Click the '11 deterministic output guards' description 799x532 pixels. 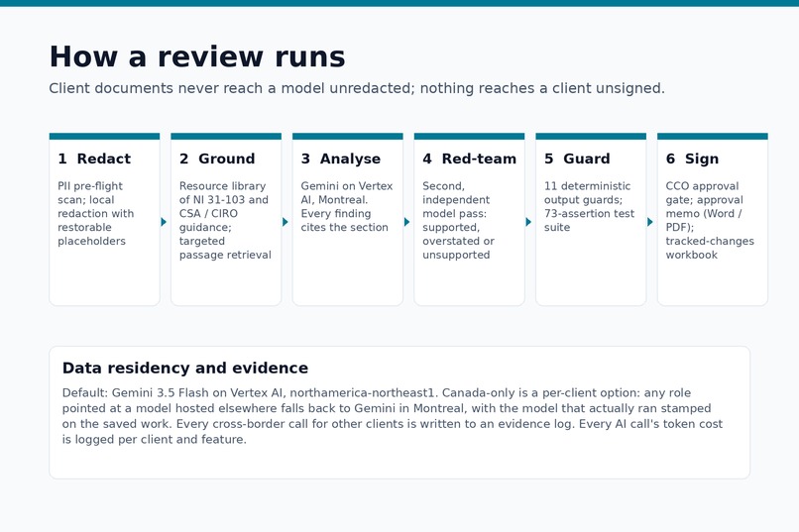coord(589,206)
